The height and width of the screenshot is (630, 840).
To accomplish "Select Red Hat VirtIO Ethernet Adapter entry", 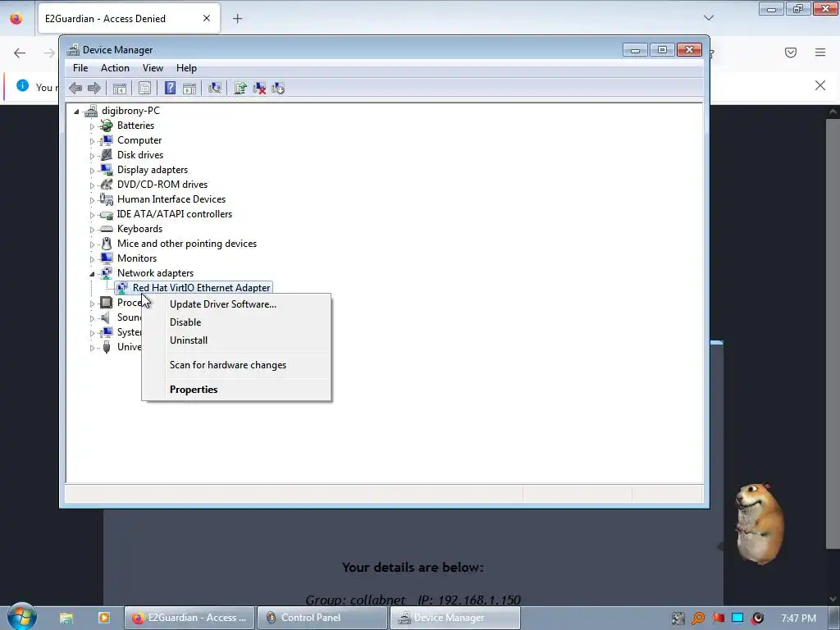I will [x=201, y=288].
